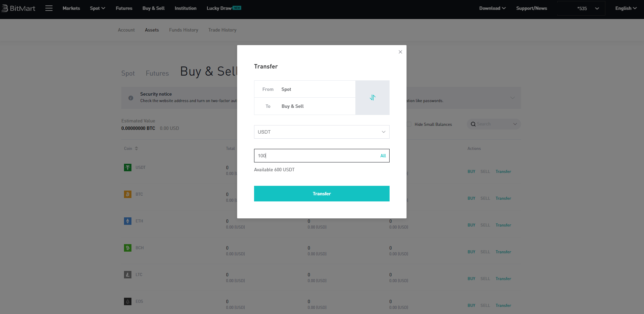Click the EOS coin icon
This screenshot has height=314, width=644.
click(128, 301)
